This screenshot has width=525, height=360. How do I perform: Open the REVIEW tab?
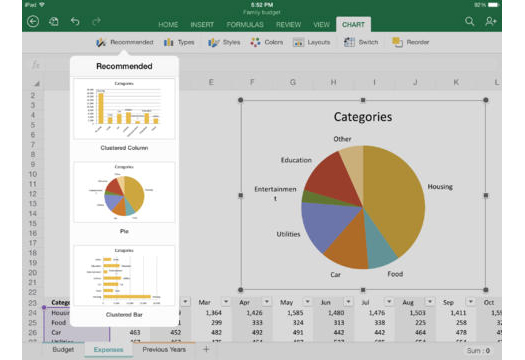tap(288, 25)
